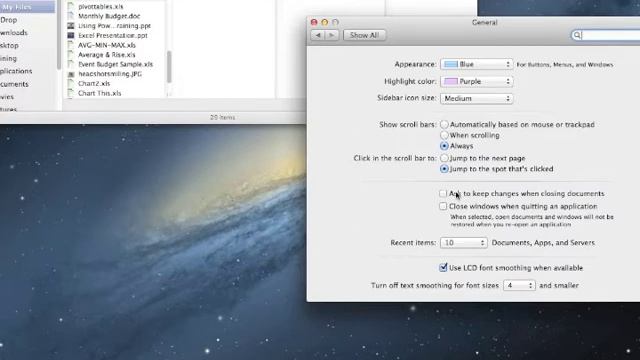Viewport: 640px width, 360px height.
Task: Click the Chart This.xls file icon
Action: (71, 93)
